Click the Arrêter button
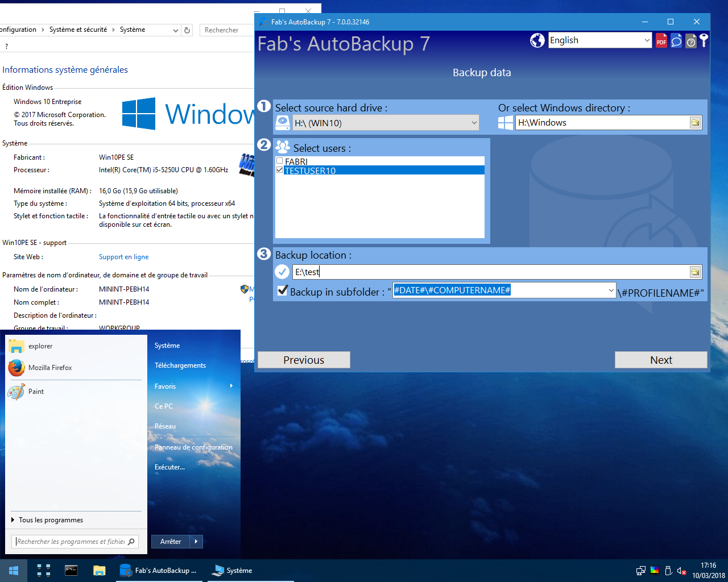Image resolution: width=728 pixels, height=582 pixels. click(x=171, y=542)
